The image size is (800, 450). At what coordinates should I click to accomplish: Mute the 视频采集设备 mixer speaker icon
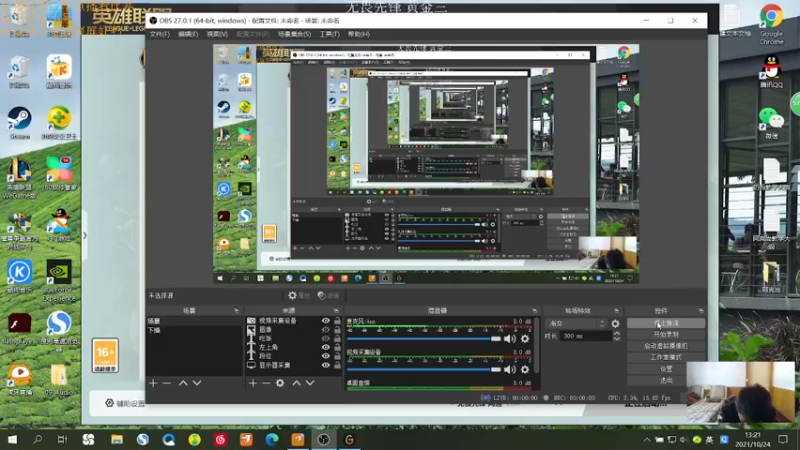tap(510, 369)
